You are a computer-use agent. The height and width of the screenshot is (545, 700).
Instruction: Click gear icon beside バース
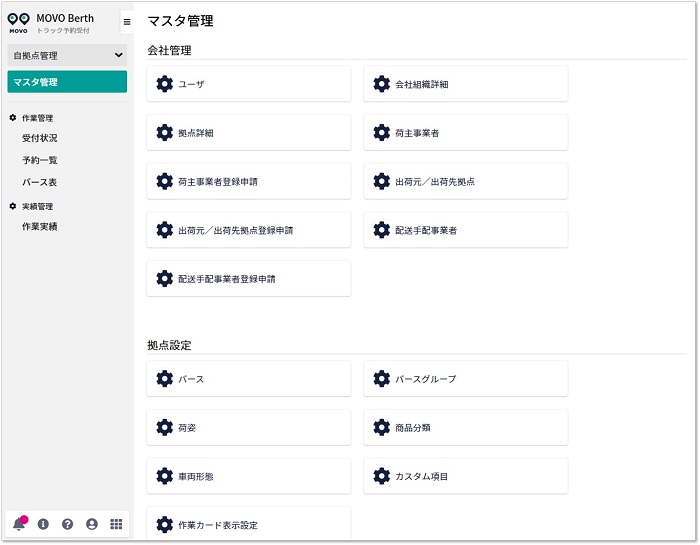click(165, 379)
